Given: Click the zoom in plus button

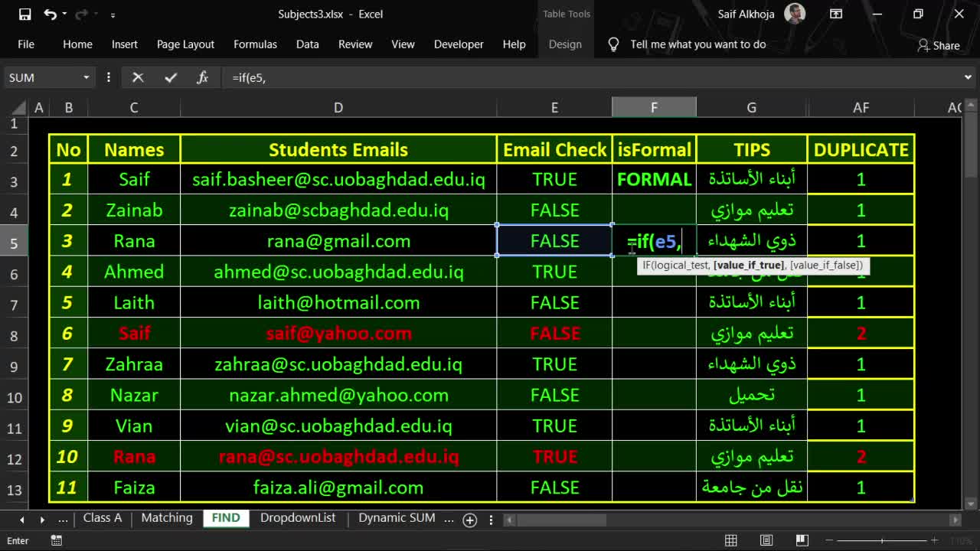Looking at the screenshot, I should click(934, 541).
